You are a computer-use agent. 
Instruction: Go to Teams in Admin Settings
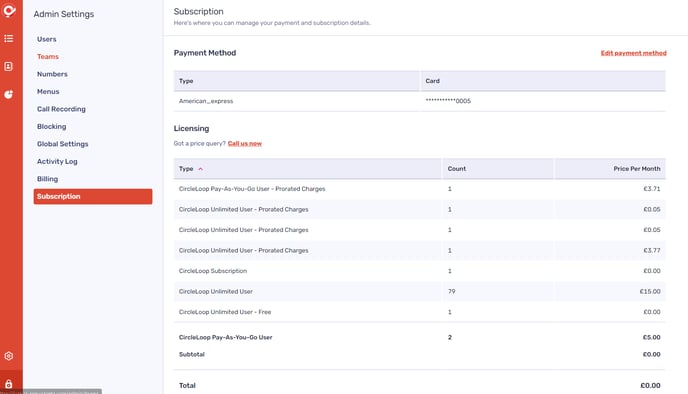pyautogui.click(x=48, y=57)
